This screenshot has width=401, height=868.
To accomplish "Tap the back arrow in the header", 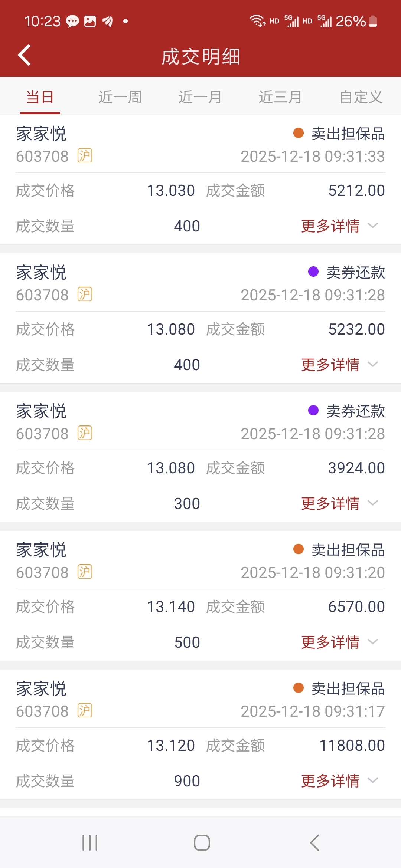I will click(x=25, y=55).
